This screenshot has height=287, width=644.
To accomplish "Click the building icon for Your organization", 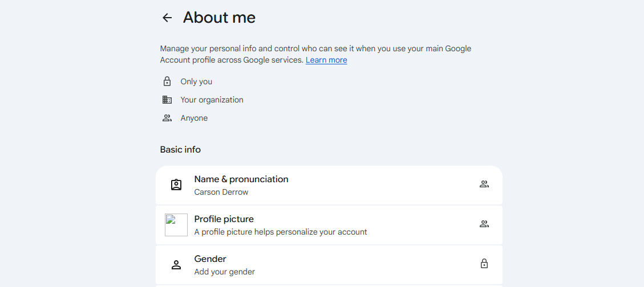I will pyautogui.click(x=167, y=100).
